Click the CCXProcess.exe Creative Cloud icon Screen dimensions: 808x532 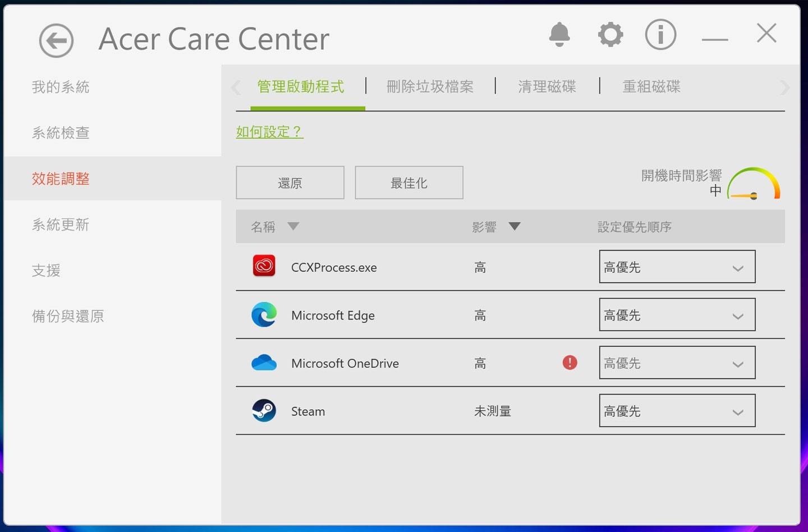264,266
